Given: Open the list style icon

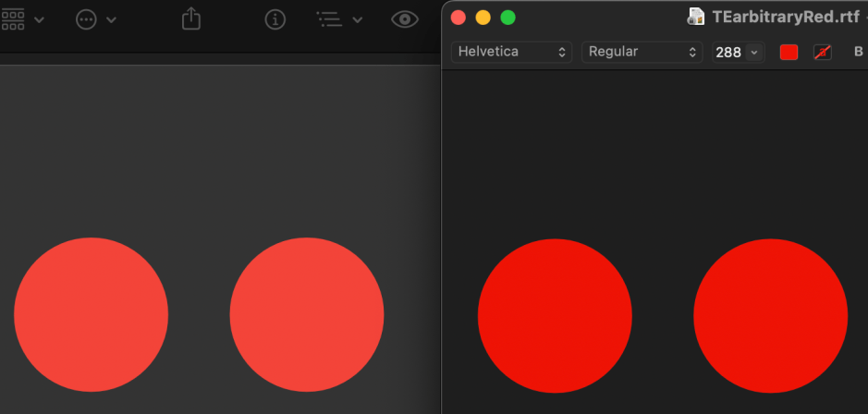Looking at the screenshot, I should (330, 20).
